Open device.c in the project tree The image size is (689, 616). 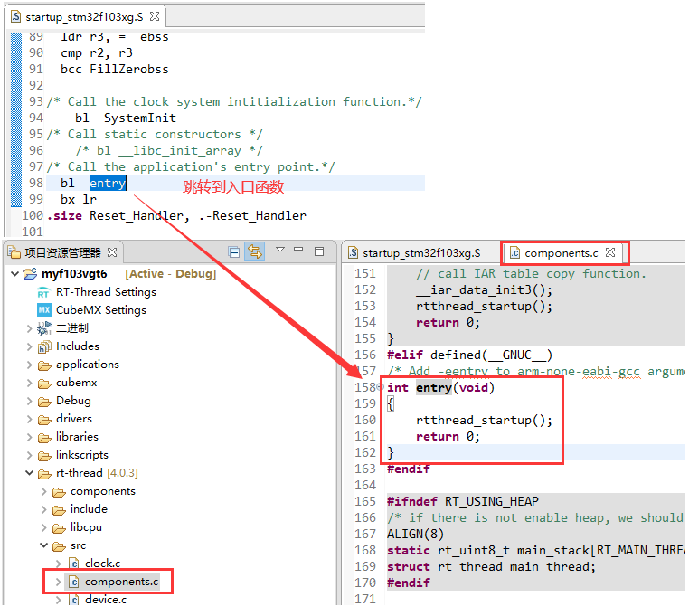(106, 600)
